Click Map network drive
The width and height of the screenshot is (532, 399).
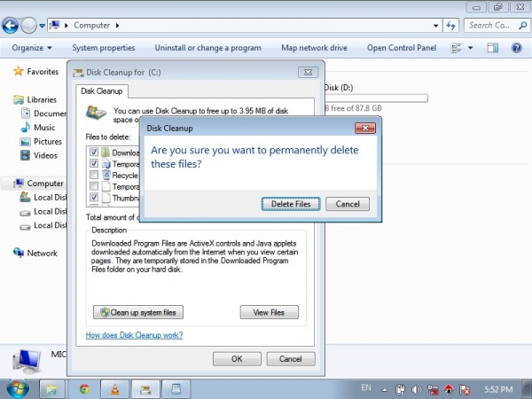tap(314, 48)
